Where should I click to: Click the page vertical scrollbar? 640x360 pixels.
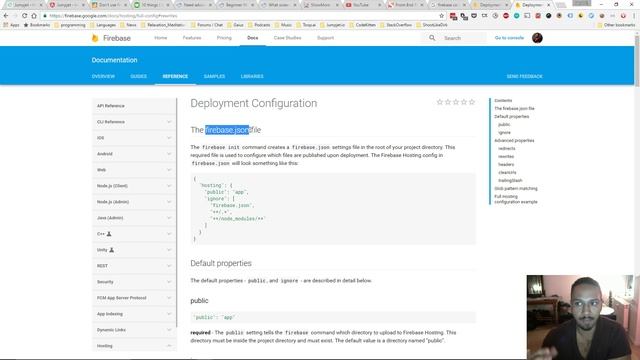coord(637,61)
